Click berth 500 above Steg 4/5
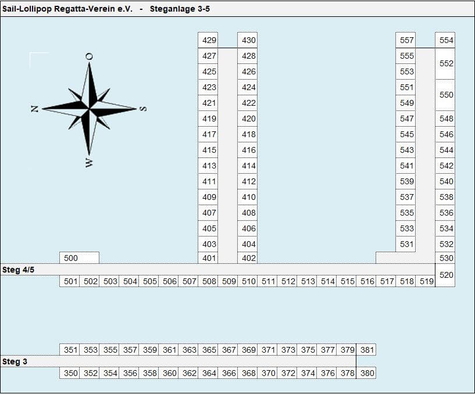Viewport: 475px width, 394px height. (79, 258)
